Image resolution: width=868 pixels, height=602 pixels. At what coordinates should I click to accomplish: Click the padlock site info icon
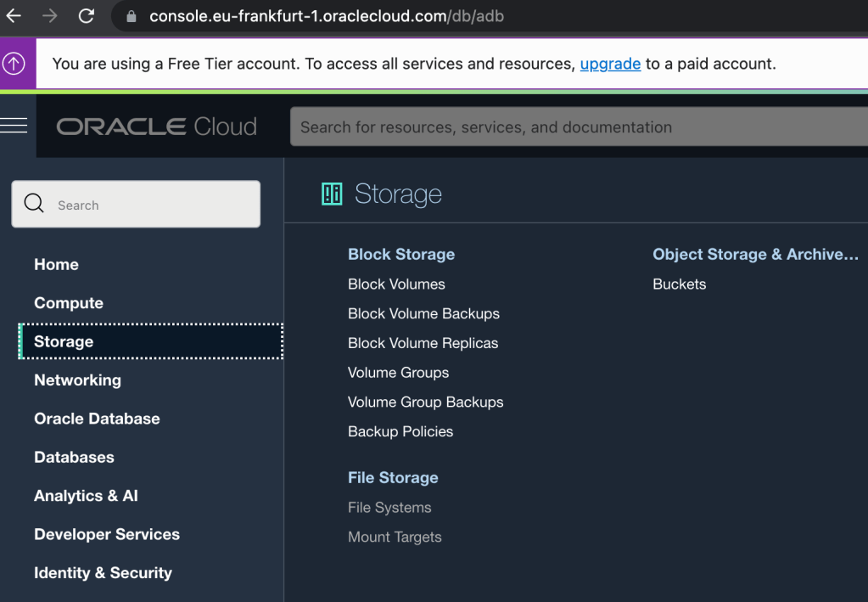131,16
